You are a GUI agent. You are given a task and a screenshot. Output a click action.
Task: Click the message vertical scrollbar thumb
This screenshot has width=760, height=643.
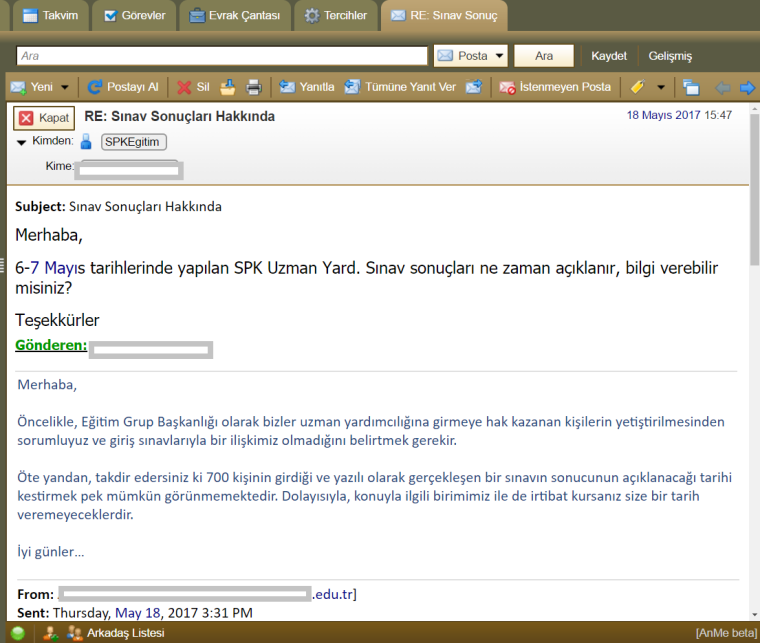754,190
